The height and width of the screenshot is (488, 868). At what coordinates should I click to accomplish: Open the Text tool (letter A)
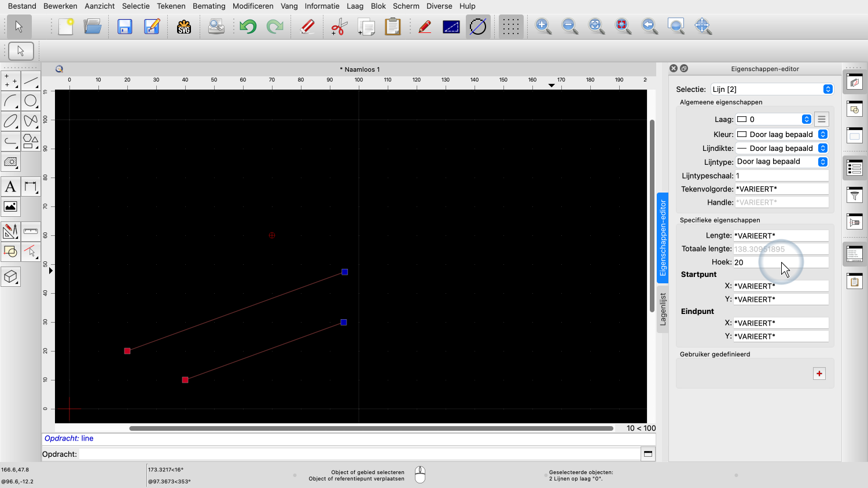[10, 187]
